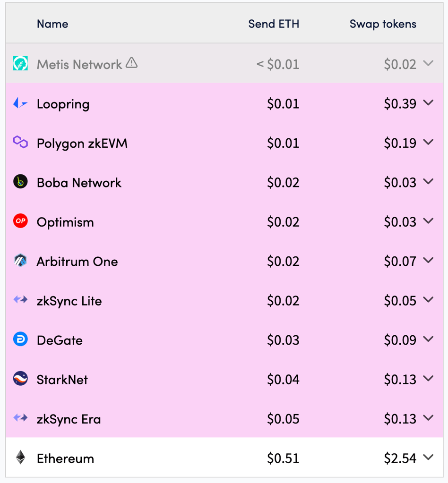This screenshot has height=483, width=448.
Task: Click the warning triangle beside Metis Network
Action: click(132, 63)
